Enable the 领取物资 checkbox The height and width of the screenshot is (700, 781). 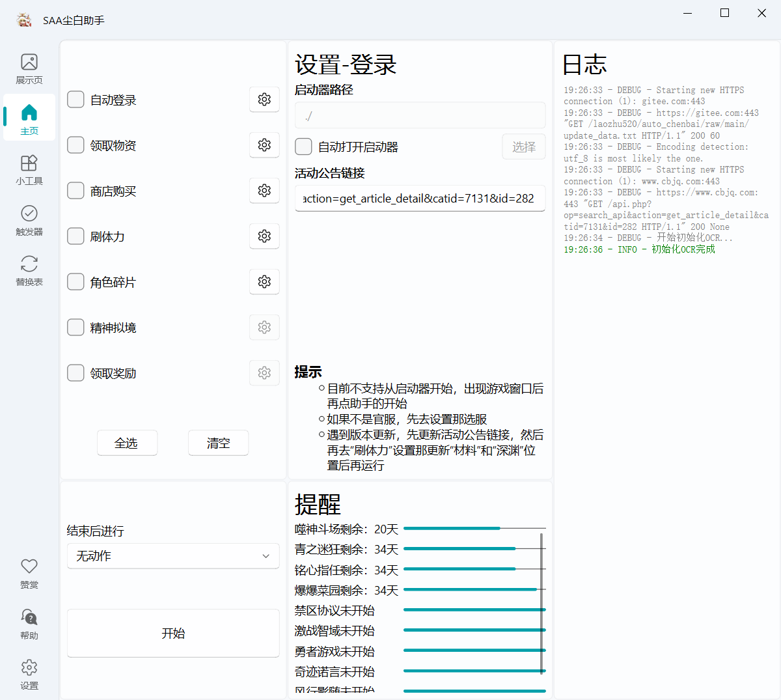tap(75, 145)
